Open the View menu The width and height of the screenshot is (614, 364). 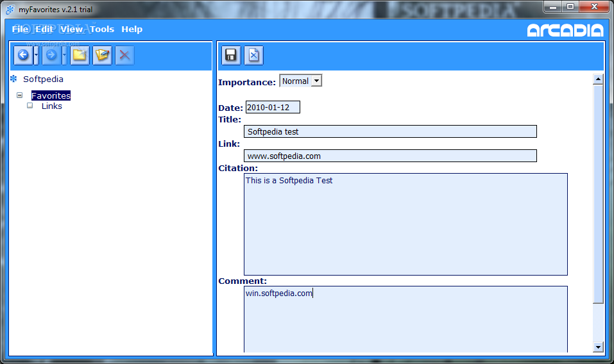[71, 29]
